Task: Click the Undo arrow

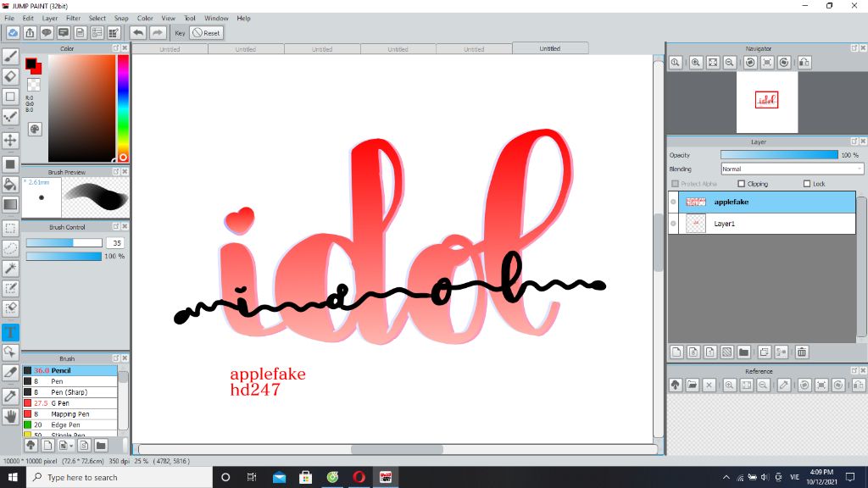Action: point(138,33)
